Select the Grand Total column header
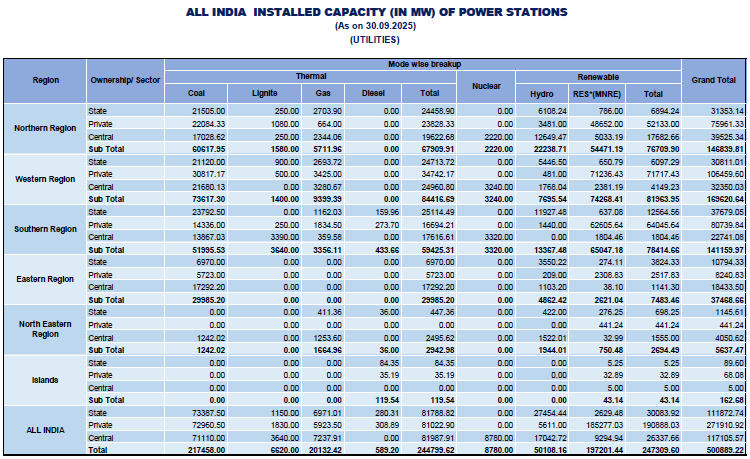 click(x=712, y=79)
